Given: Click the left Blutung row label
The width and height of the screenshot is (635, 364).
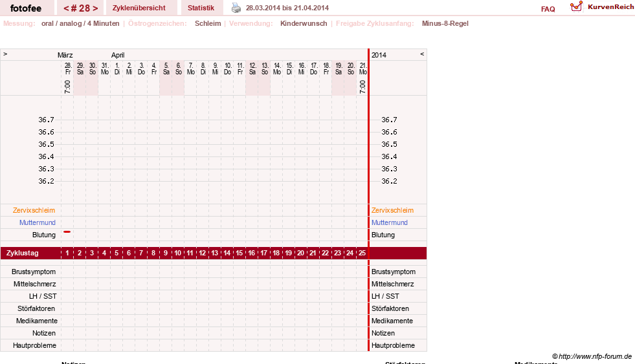Looking at the screenshot, I should [x=44, y=235].
